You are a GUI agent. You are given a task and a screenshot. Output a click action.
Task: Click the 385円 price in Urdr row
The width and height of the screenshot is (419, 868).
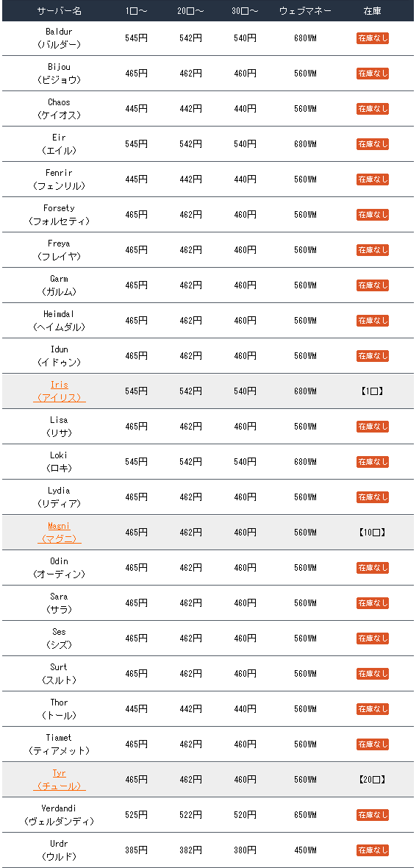coord(136,850)
